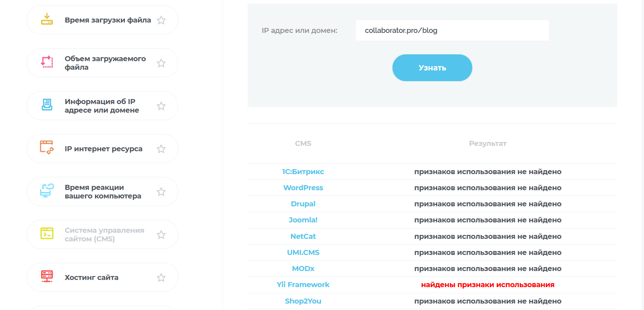The image size is (644, 310).
Task: Star the 'Система управления сайтом (CMS)' tool
Action: pos(161,235)
